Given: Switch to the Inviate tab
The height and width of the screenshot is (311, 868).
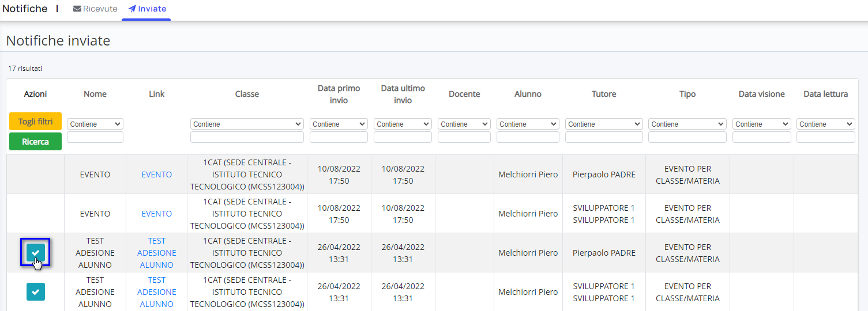Looking at the screenshot, I should [147, 9].
